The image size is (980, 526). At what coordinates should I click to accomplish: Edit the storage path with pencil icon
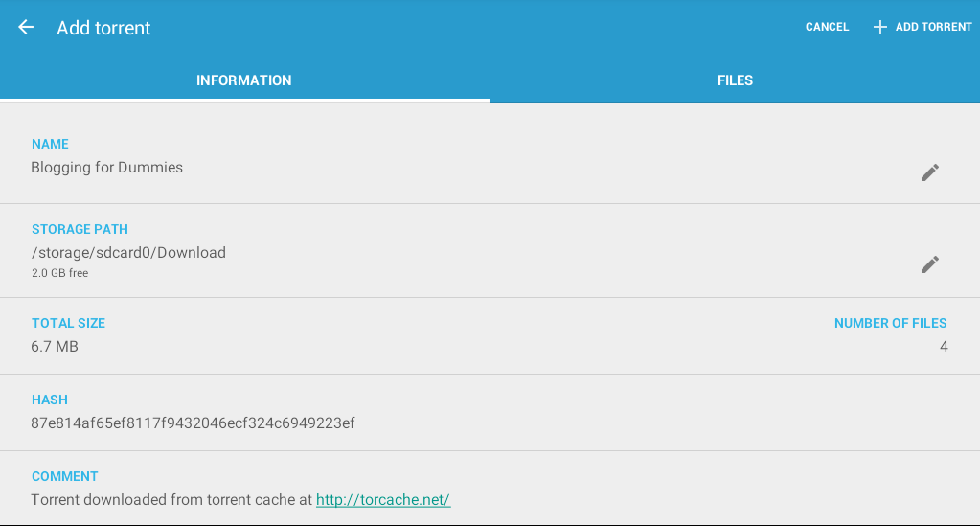930,263
